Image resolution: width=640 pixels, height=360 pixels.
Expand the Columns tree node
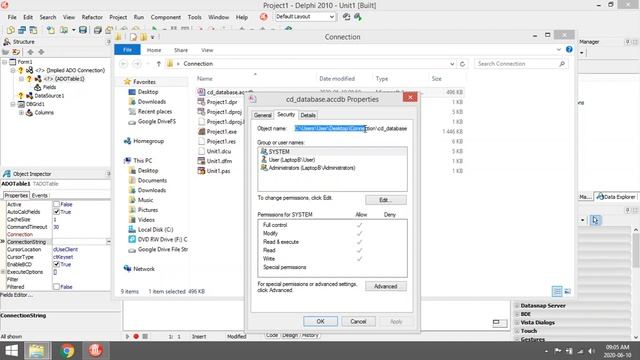(21, 113)
